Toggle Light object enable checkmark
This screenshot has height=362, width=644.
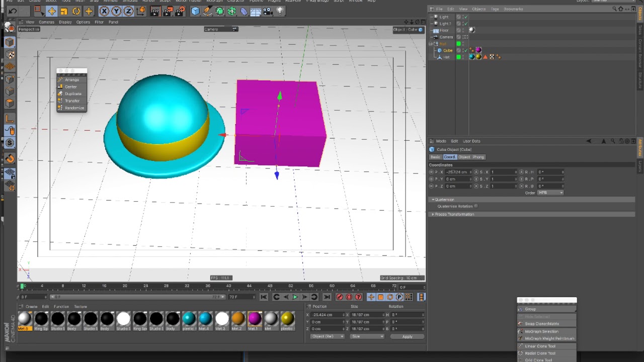click(465, 17)
